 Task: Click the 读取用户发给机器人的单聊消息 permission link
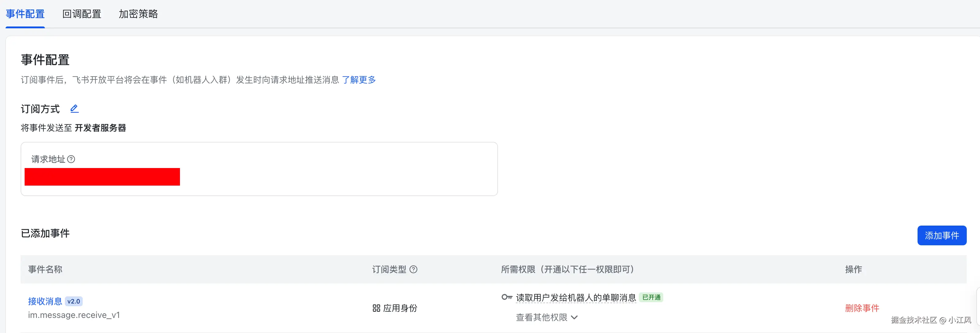click(x=576, y=298)
